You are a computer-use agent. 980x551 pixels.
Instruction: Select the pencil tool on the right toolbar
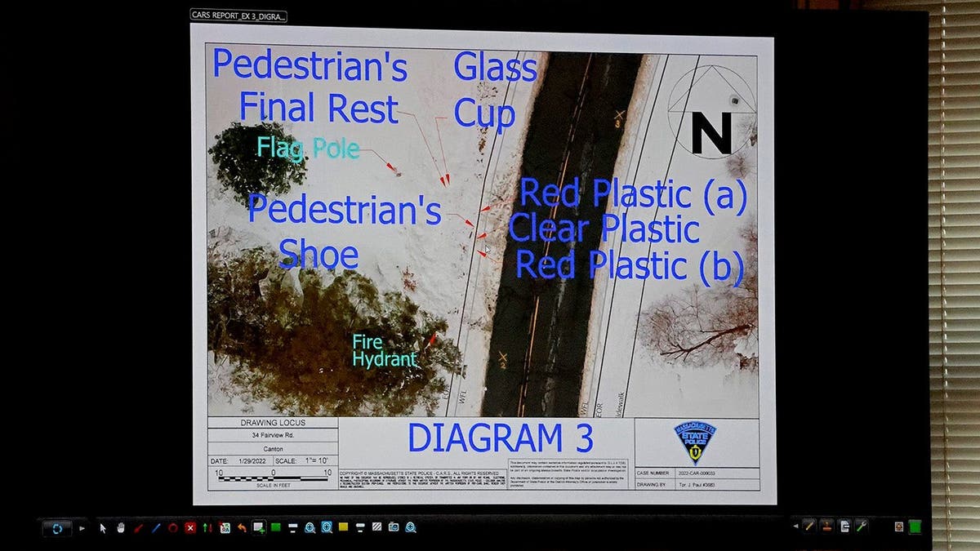point(808,527)
